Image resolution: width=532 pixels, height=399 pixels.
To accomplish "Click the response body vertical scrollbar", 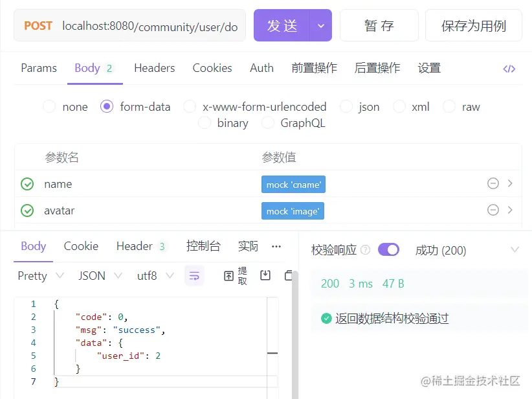I will point(295,335).
